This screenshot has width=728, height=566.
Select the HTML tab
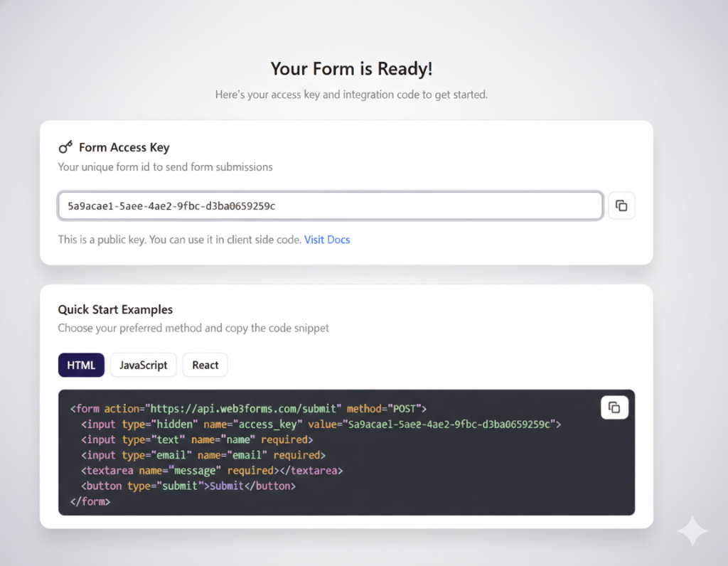pyautogui.click(x=80, y=365)
